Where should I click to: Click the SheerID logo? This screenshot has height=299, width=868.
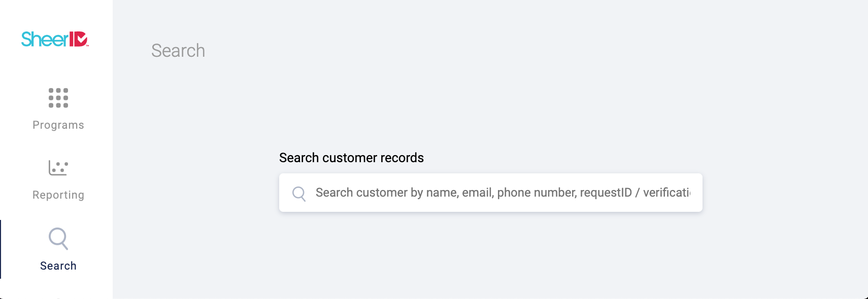(x=55, y=39)
